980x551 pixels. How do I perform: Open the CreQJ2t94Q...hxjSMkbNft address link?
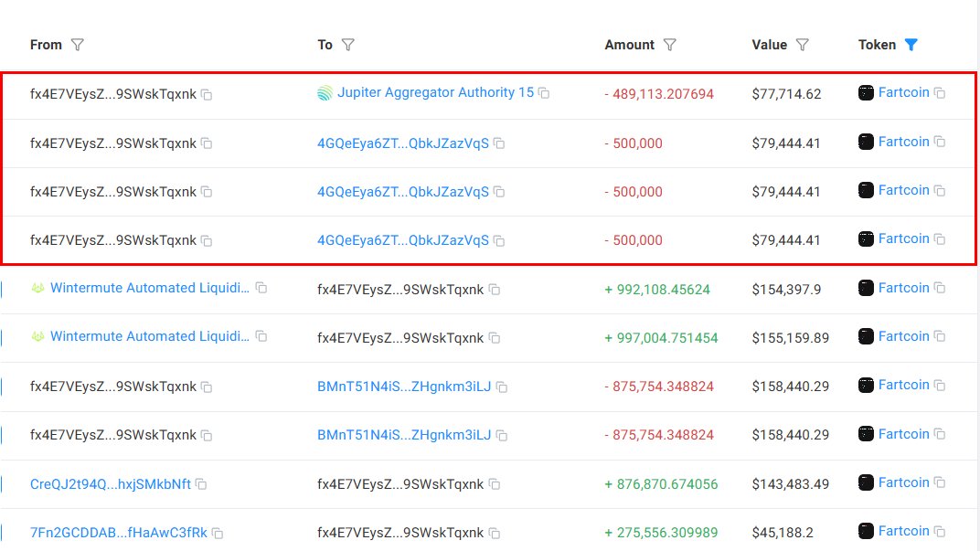coord(111,484)
